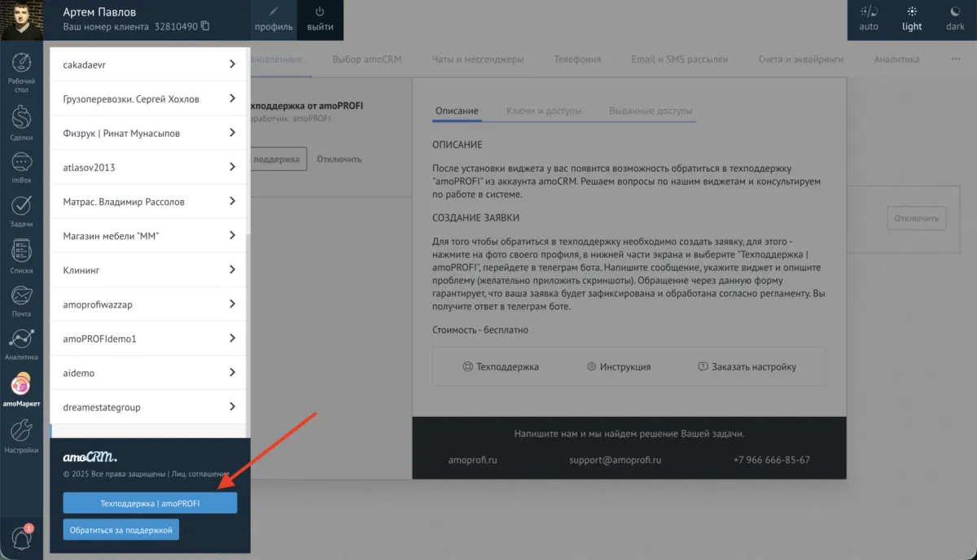Click the выйти power button
Image resolution: width=977 pixels, height=560 pixels.
point(320,19)
